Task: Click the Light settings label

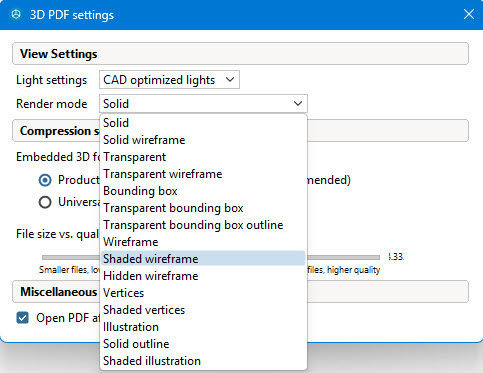Action: pyautogui.click(x=52, y=80)
